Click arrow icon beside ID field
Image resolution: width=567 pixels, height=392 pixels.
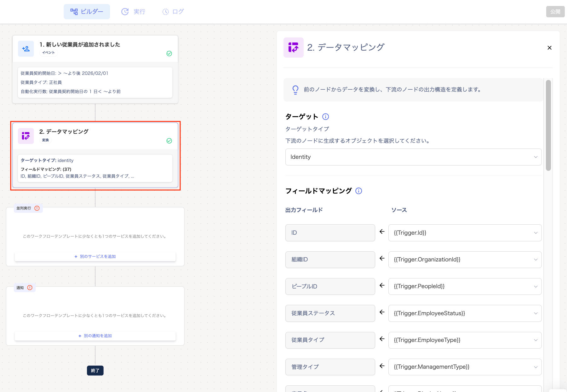pyautogui.click(x=382, y=232)
